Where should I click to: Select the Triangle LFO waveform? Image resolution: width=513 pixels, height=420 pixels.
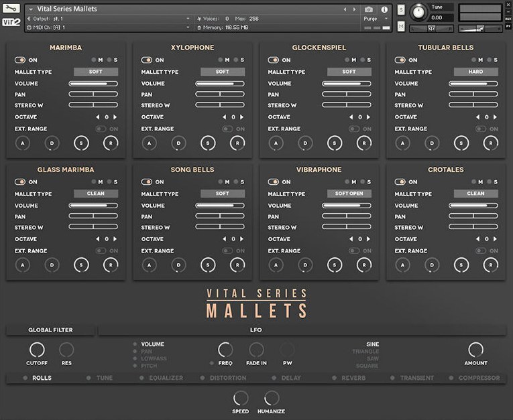(365, 351)
